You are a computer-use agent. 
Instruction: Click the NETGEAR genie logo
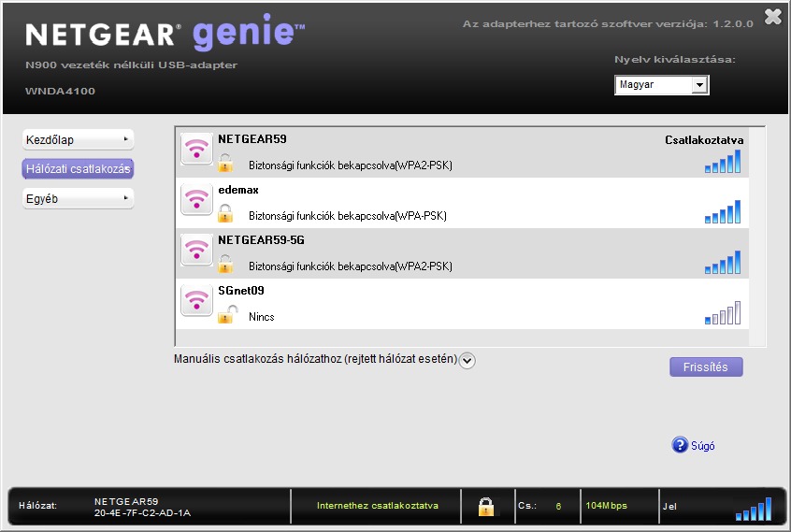pos(165,33)
